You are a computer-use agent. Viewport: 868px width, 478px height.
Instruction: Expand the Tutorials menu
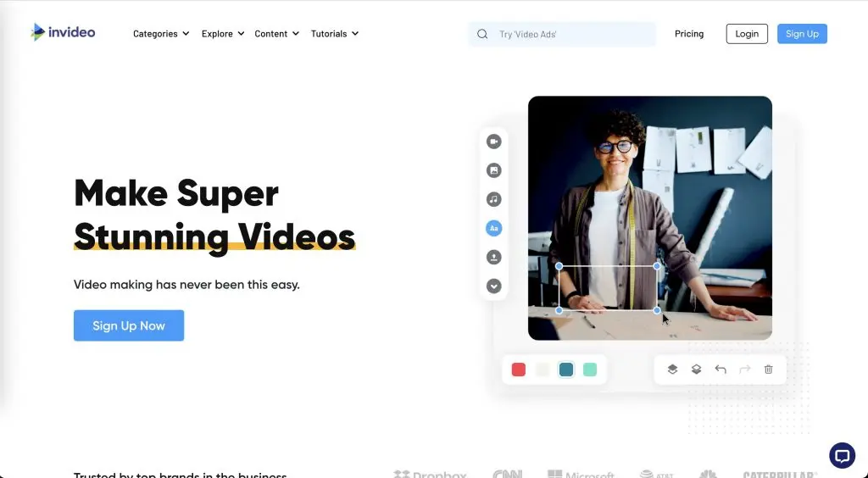click(x=334, y=34)
